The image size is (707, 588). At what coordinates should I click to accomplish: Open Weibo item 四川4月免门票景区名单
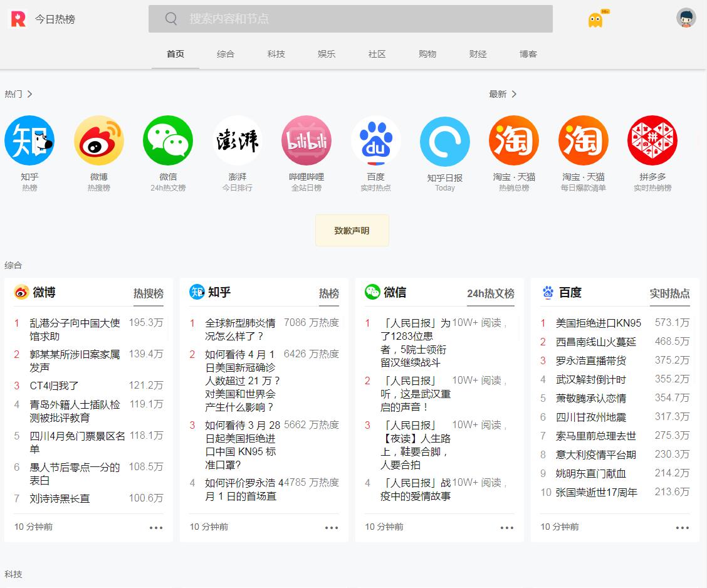(77, 443)
